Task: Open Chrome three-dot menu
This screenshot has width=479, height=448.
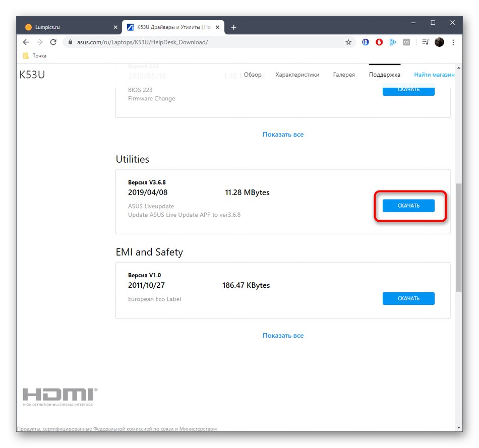Action: click(453, 42)
